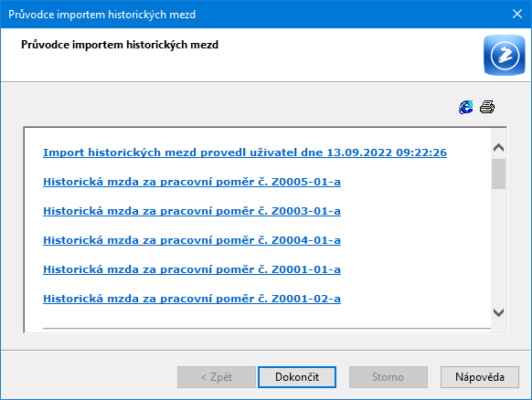This screenshot has width=532, height=400.
Task: Click the wizard heading text
Action: click(x=120, y=45)
